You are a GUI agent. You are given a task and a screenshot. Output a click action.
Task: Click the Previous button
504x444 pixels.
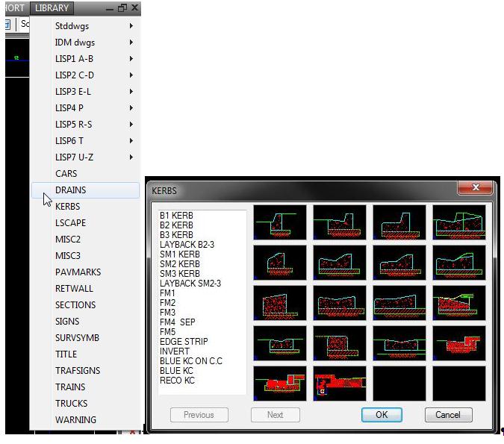coord(199,415)
